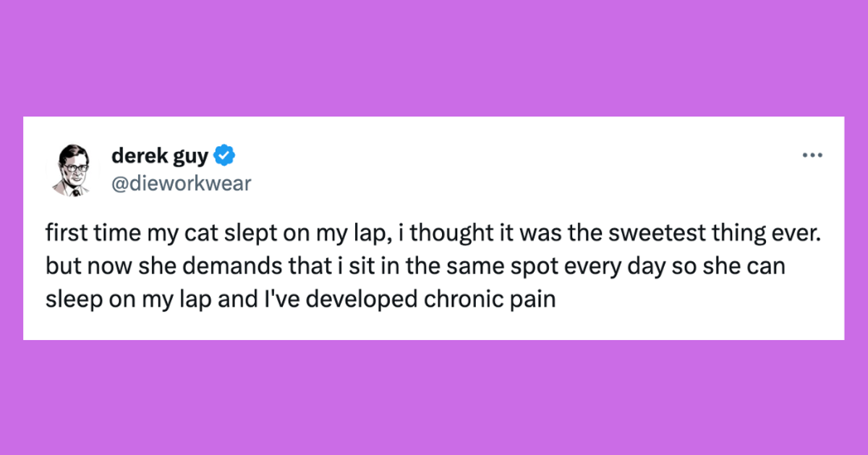This screenshot has height=455, width=868.
Task: Click the checkmark icon after the display name
Action: (x=224, y=153)
